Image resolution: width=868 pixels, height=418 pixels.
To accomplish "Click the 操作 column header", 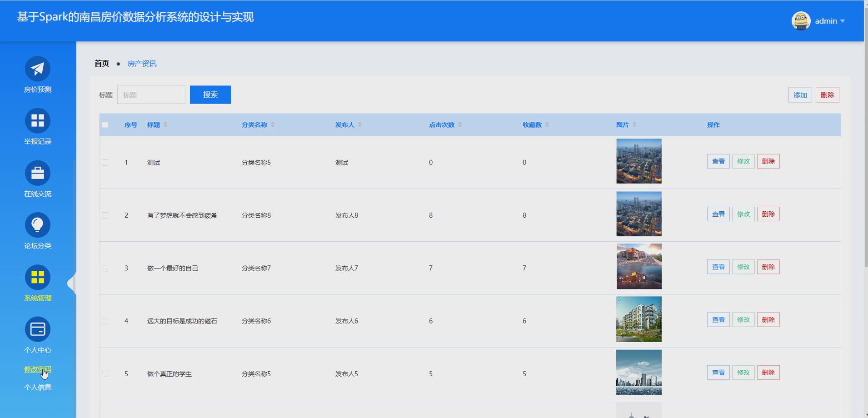I will [713, 125].
